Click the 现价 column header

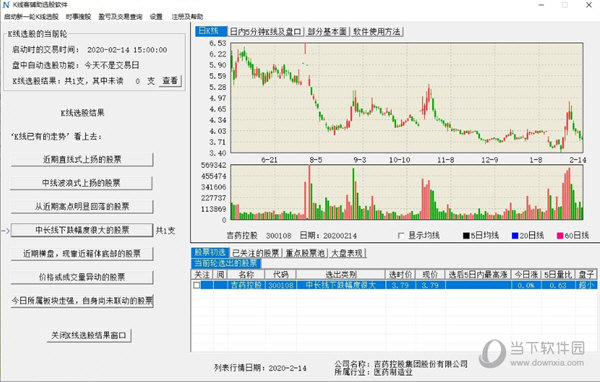click(430, 274)
